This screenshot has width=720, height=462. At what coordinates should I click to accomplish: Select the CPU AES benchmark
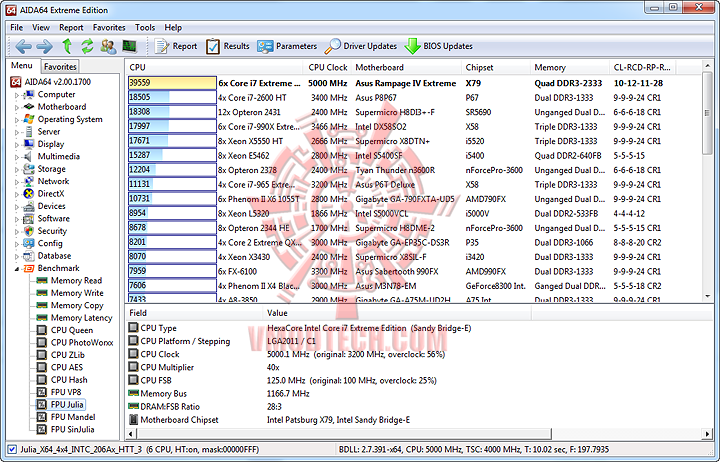tap(67, 367)
